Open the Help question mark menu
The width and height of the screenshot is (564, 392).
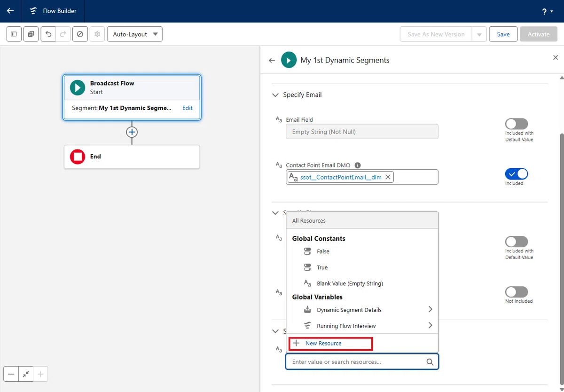tap(548, 11)
